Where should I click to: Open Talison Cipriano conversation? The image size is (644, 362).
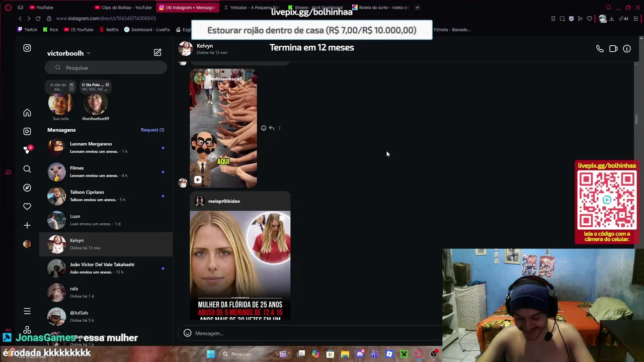(106, 196)
